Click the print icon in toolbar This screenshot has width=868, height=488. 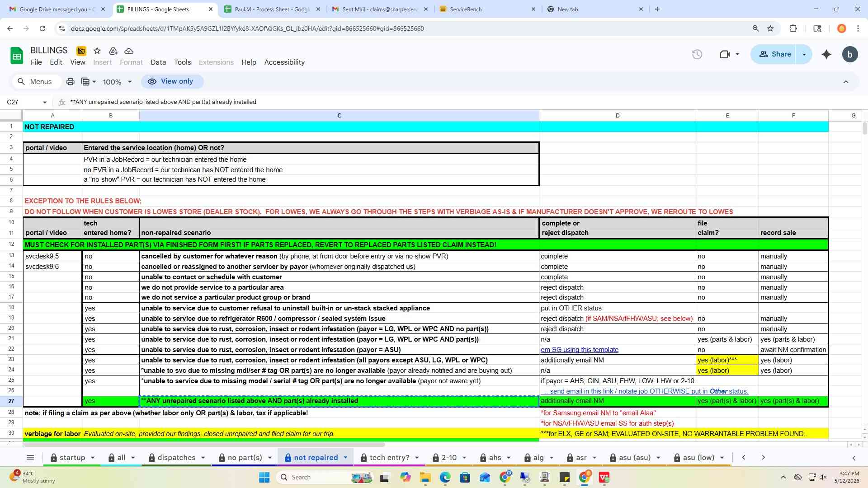[70, 82]
